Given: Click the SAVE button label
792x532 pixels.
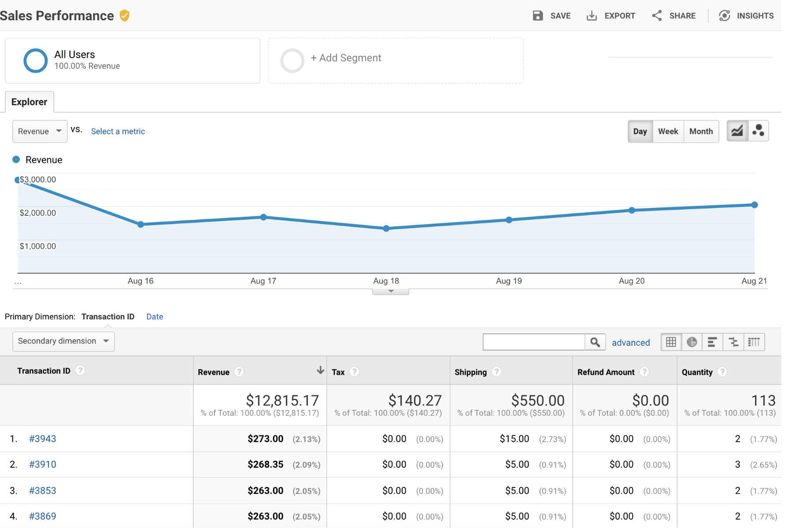Looking at the screenshot, I should (560, 16).
